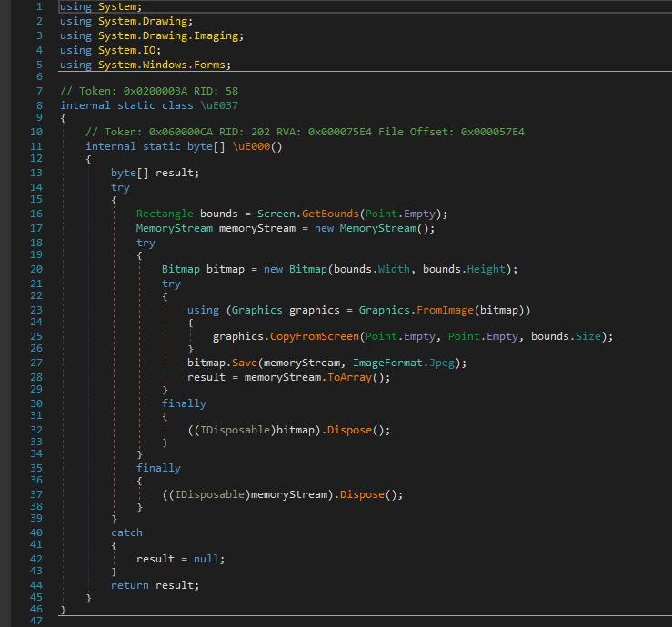Click IDisposable cast on line 37
The height and width of the screenshot is (627, 672).
coord(209,494)
